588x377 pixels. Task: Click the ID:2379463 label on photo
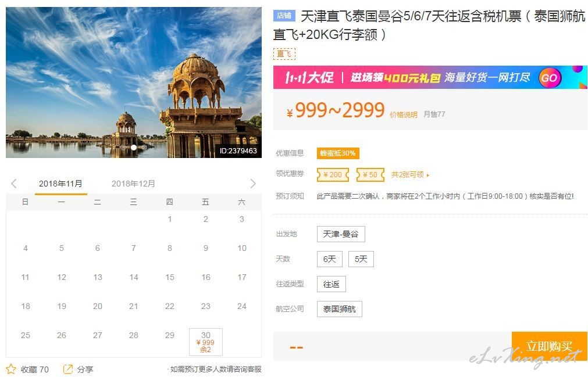tap(238, 151)
